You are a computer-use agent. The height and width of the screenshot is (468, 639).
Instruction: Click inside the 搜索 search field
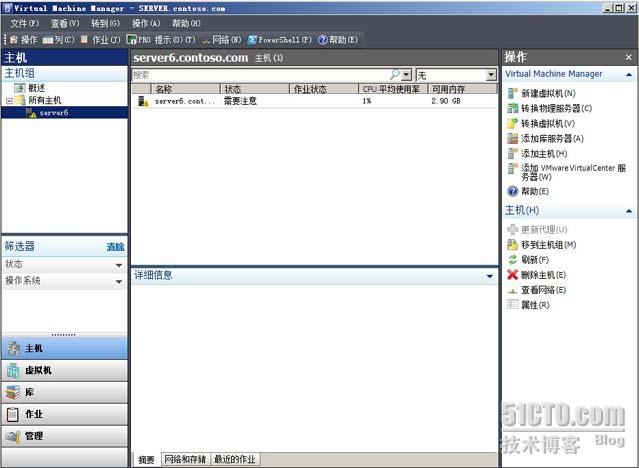coord(261,75)
